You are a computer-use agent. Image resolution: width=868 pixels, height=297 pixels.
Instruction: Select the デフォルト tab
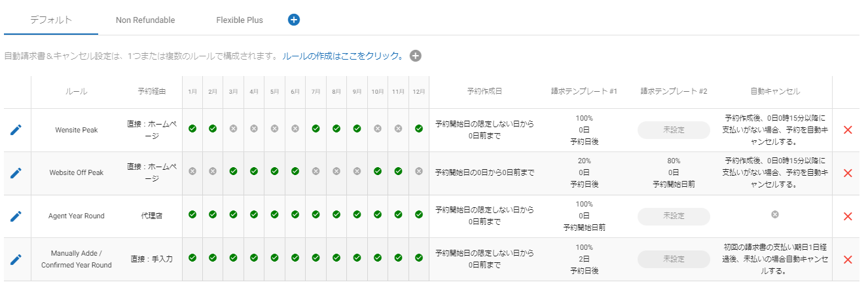(x=51, y=20)
